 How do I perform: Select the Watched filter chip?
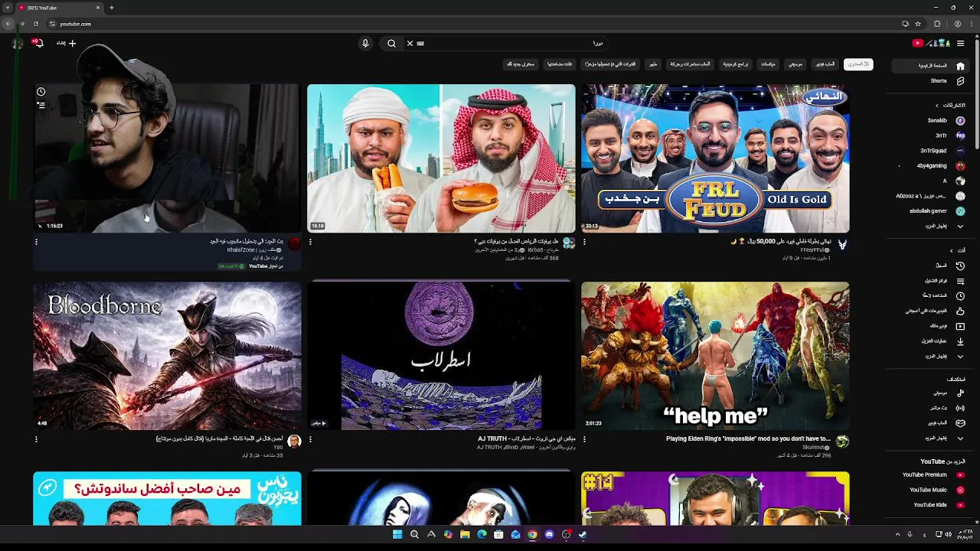click(x=560, y=64)
